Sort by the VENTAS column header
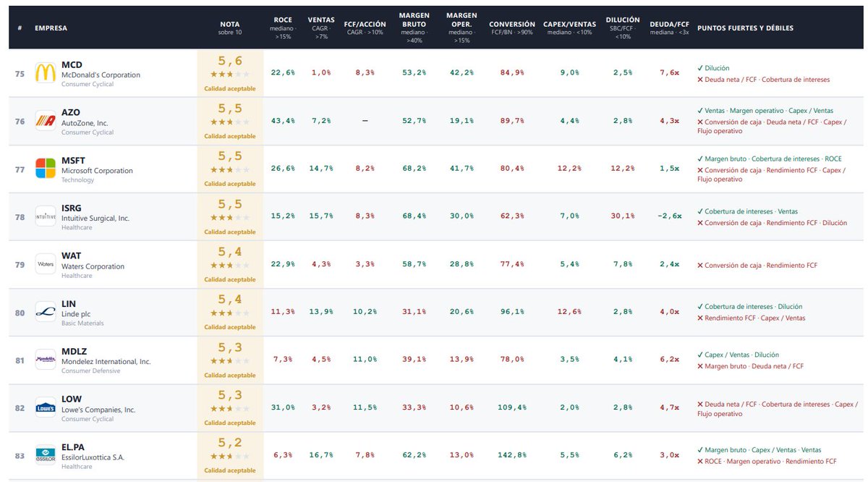This screenshot has height=482, width=868. pos(321,28)
